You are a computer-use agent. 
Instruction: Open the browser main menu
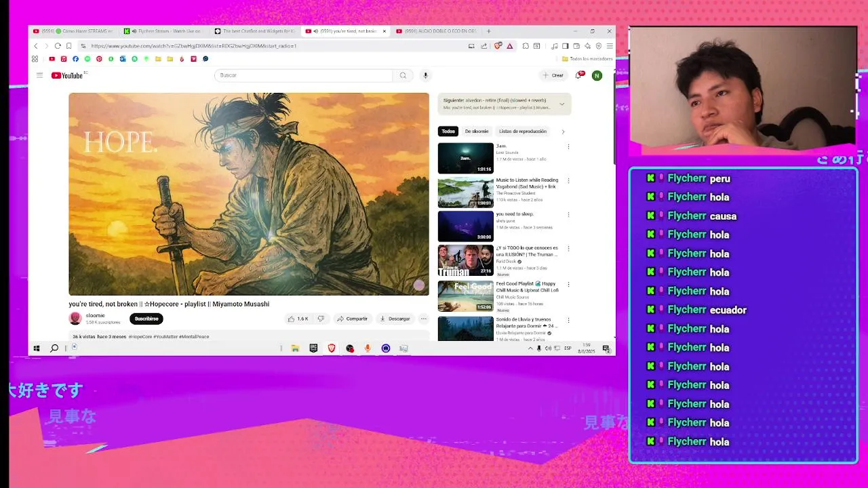(610, 46)
